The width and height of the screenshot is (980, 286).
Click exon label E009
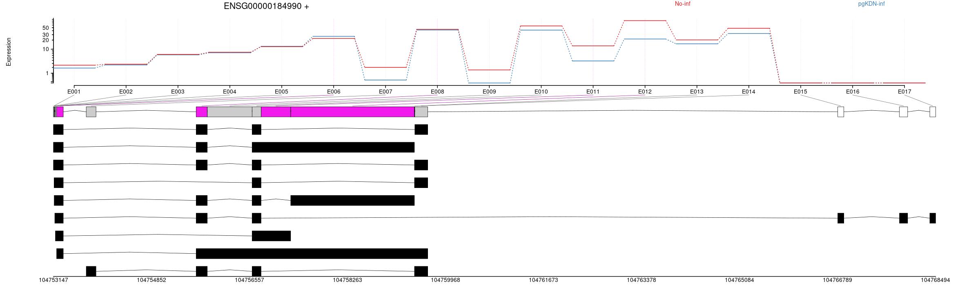(x=489, y=92)
